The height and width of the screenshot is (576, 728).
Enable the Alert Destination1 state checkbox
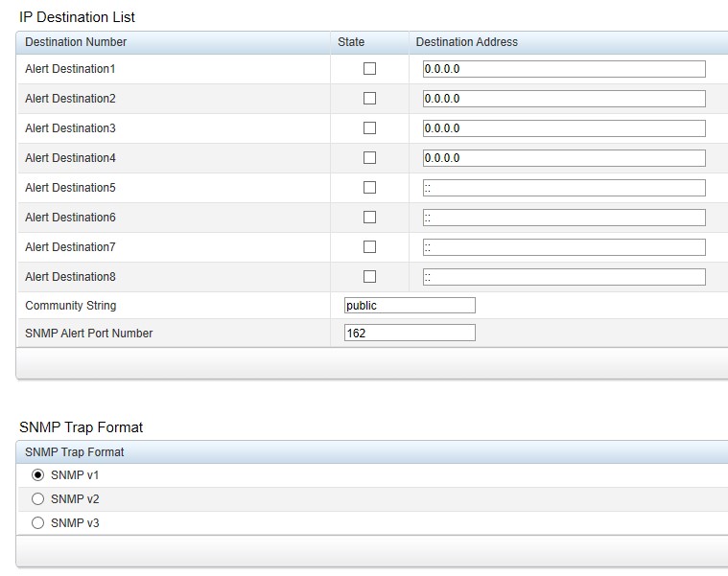pyautogui.click(x=369, y=69)
